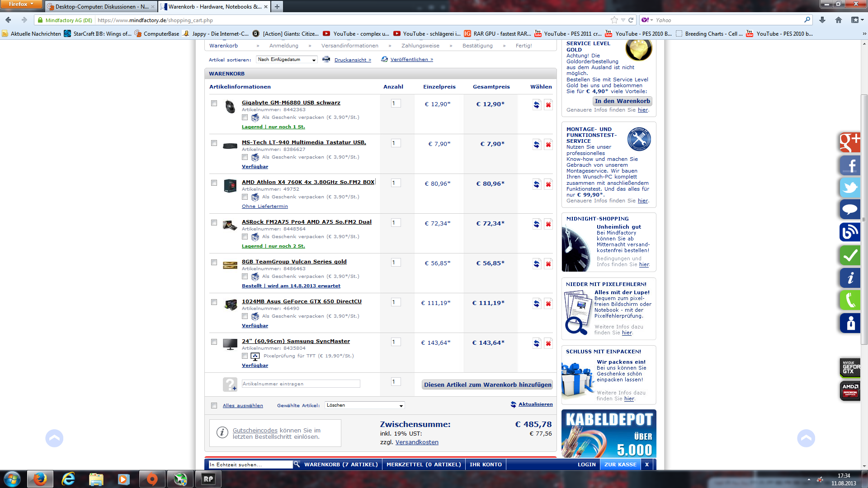
Task: Select the Samsung SyncMaster item checkbox
Action: tap(214, 342)
